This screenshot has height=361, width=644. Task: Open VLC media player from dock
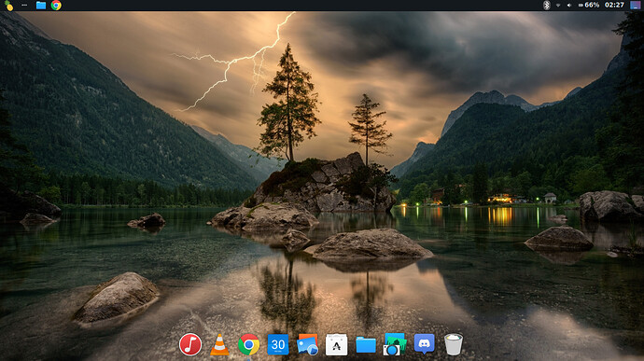219,344
